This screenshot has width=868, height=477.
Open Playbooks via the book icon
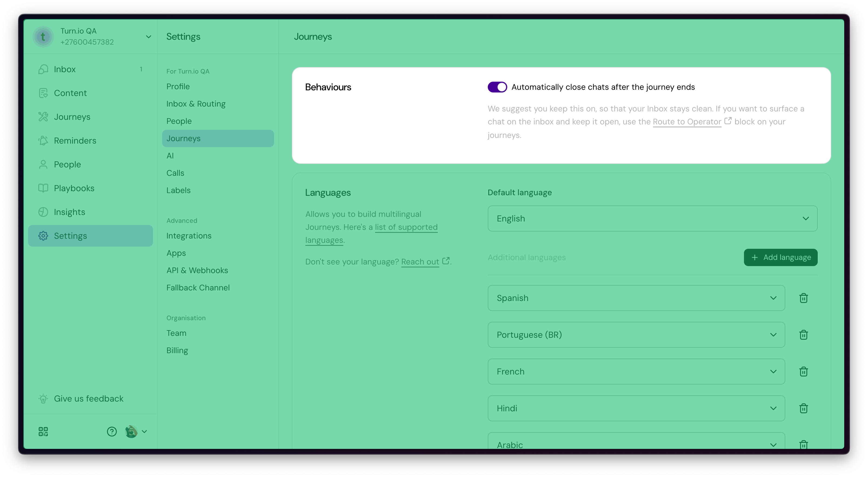pos(43,188)
